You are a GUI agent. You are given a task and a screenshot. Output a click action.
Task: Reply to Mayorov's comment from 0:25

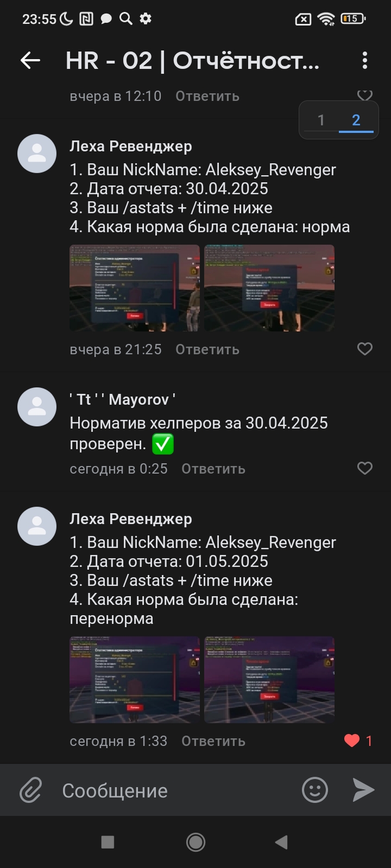213,469
